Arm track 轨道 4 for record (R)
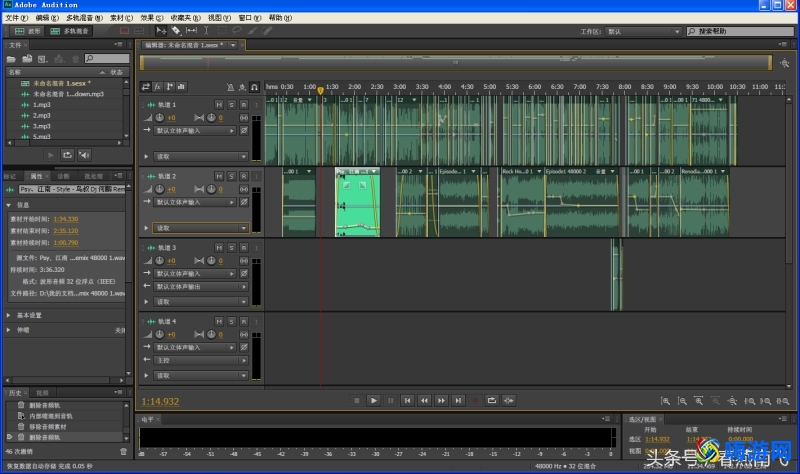This screenshot has width=800, height=474. [x=244, y=321]
